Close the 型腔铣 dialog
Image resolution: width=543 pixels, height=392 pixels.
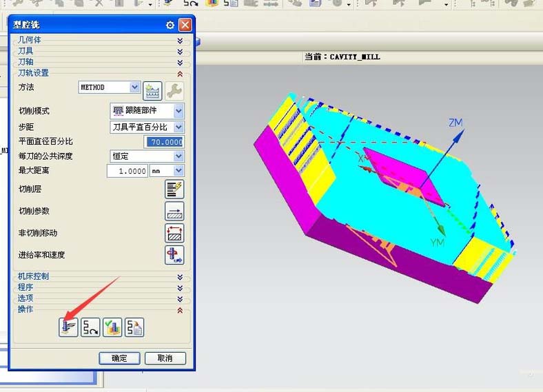(185, 25)
